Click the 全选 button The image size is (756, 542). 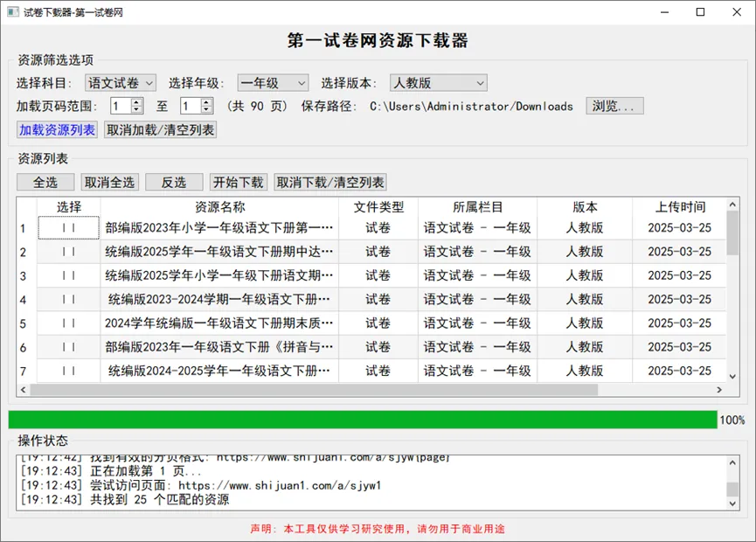pos(45,183)
